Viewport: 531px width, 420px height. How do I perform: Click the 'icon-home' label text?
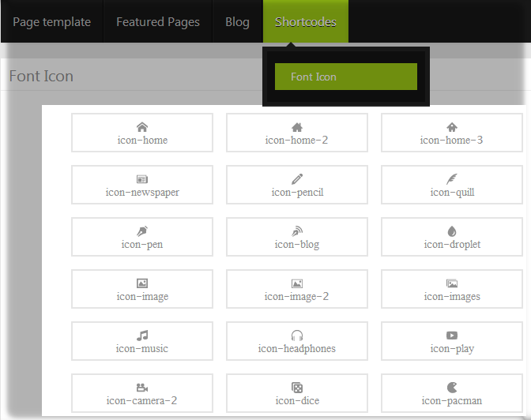point(142,140)
